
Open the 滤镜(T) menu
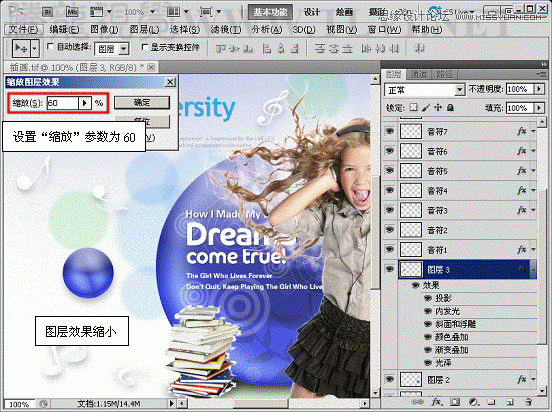(x=226, y=30)
